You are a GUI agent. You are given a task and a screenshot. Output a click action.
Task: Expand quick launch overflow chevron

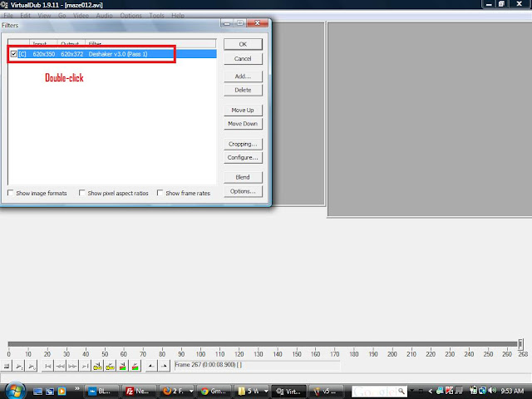coord(77,388)
